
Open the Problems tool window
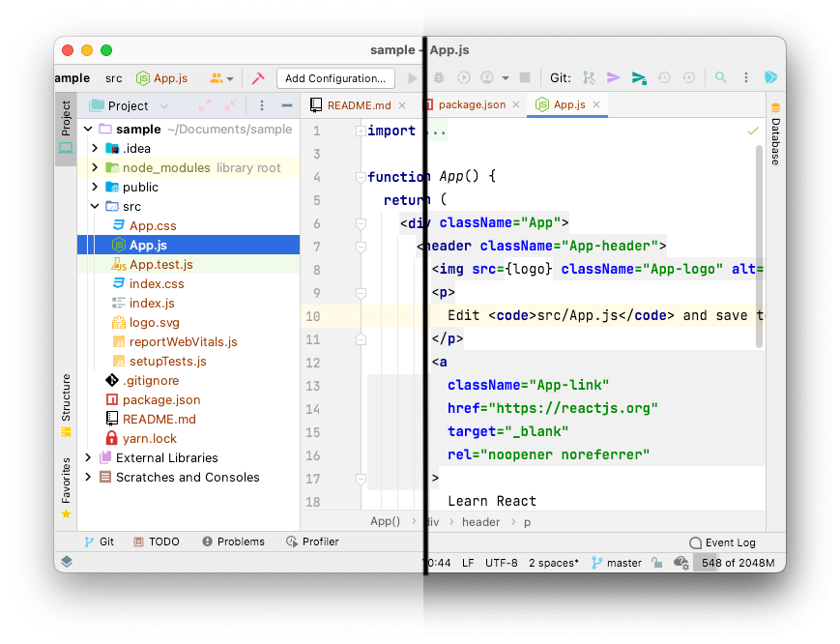coord(233,542)
